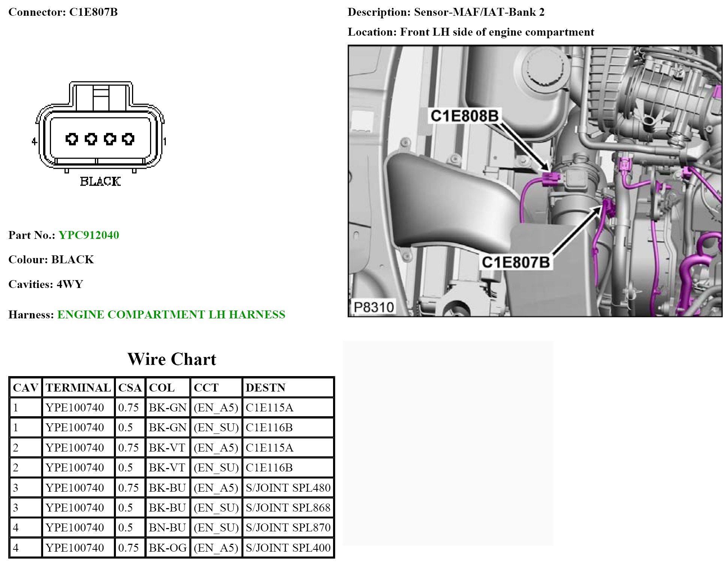This screenshot has width=728, height=567.
Task: Select the S/JOINT SPL480 destination cell
Action: pyautogui.click(x=288, y=487)
